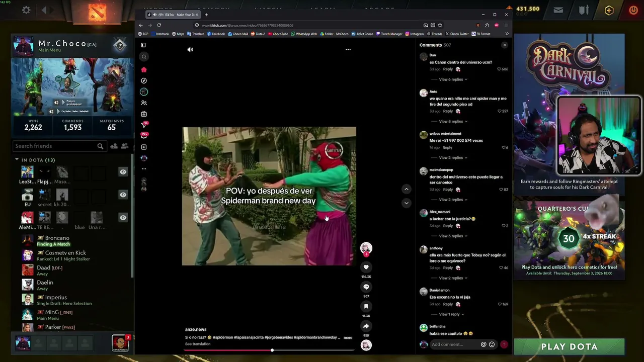This screenshot has height=362, width=644.
Task: Open the TikTok profile avatar in the sidebar
Action: point(144,158)
